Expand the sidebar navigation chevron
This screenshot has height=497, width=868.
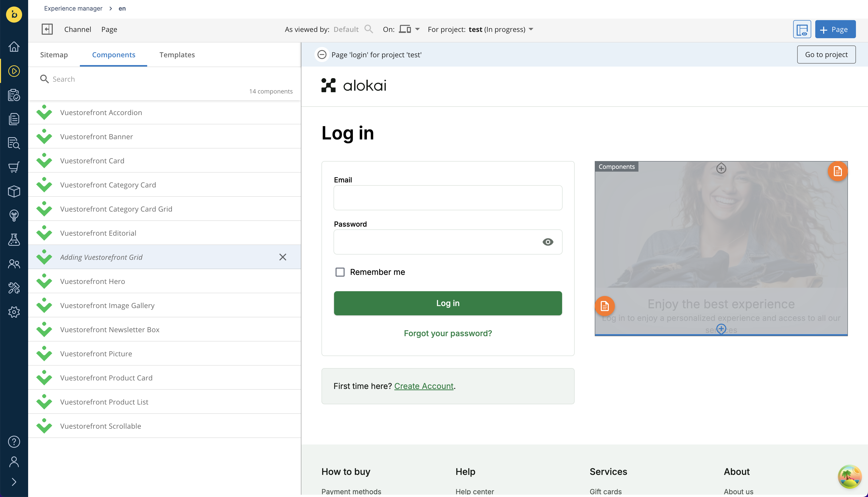tap(14, 482)
